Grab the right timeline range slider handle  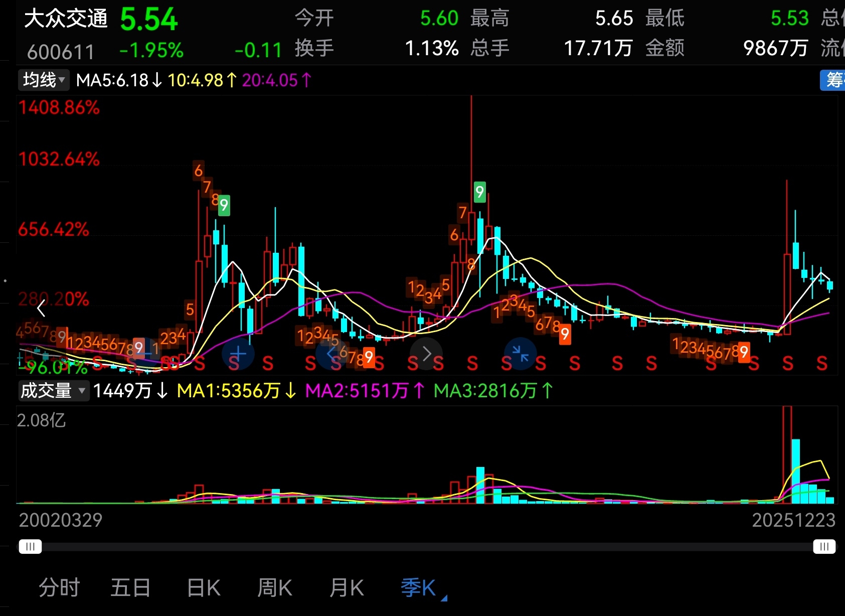(824, 547)
